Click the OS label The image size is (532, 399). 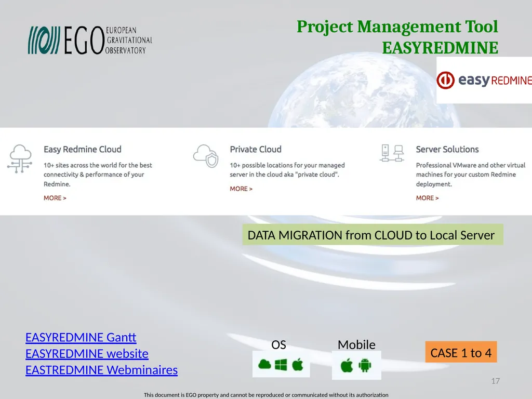pos(278,345)
